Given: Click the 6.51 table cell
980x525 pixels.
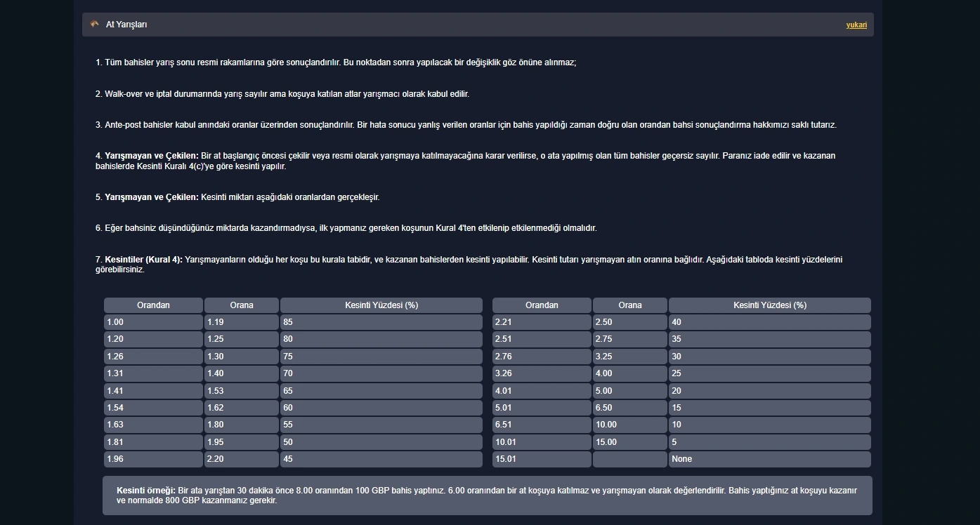Looking at the screenshot, I should pyautogui.click(x=542, y=425).
